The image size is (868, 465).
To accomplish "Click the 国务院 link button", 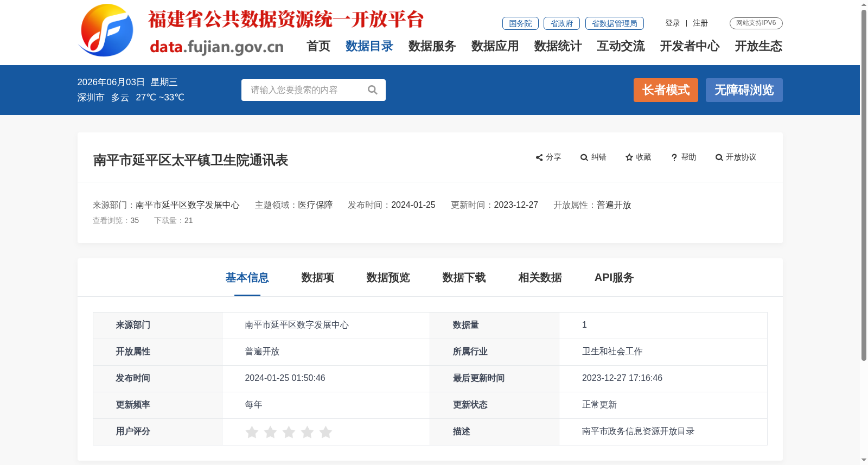I will (x=520, y=23).
